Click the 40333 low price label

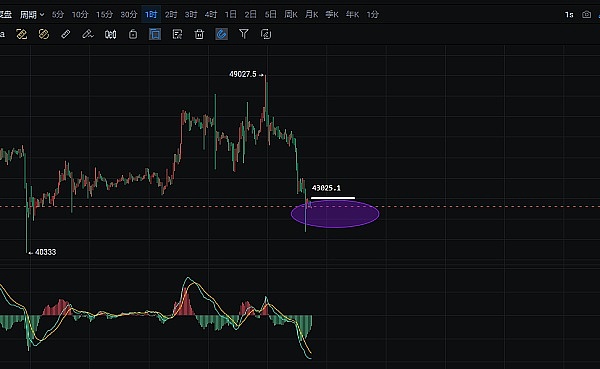click(x=46, y=252)
